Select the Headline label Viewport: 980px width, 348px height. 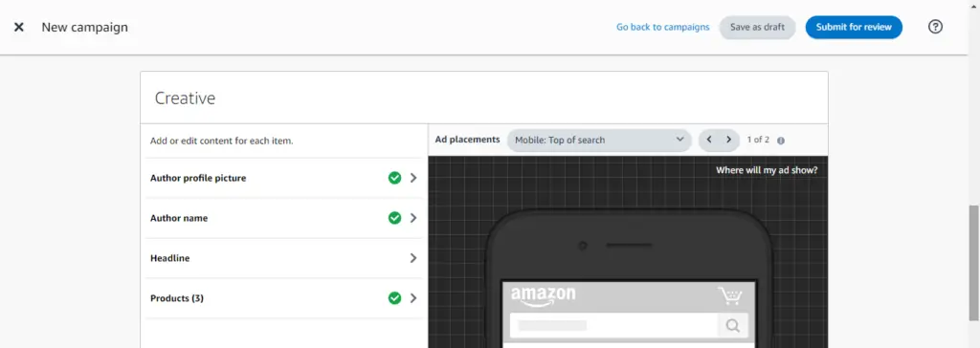(x=170, y=258)
